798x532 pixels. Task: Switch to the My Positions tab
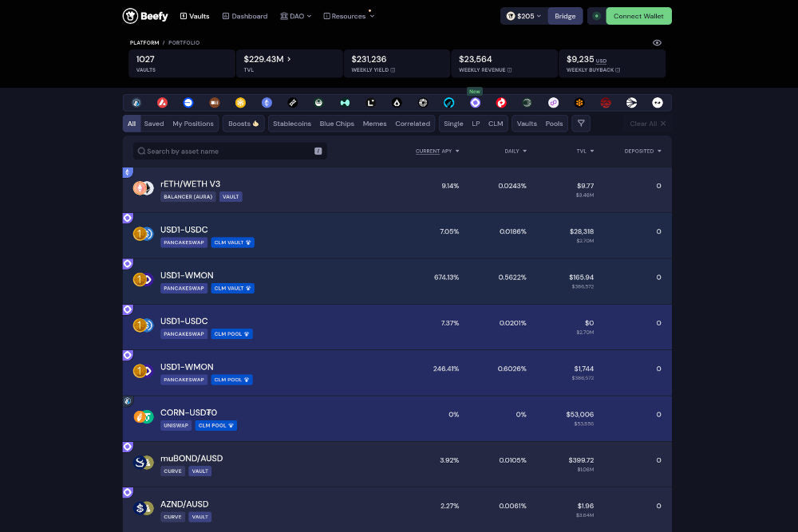pyautogui.click(x=192, y=124)
